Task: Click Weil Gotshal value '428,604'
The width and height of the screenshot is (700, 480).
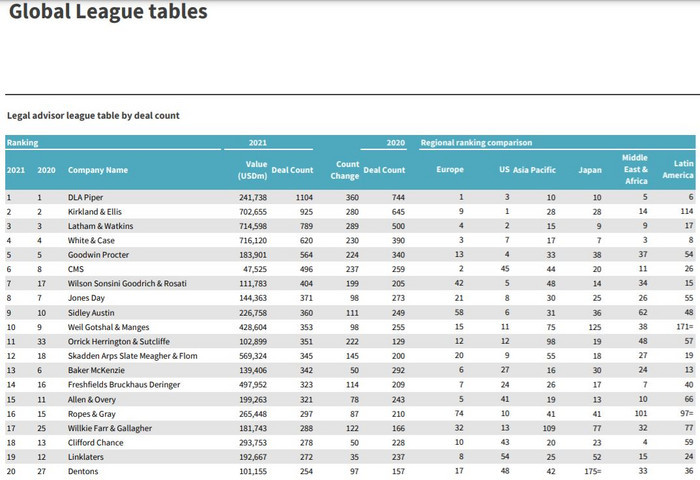Action: pos(253,327)
